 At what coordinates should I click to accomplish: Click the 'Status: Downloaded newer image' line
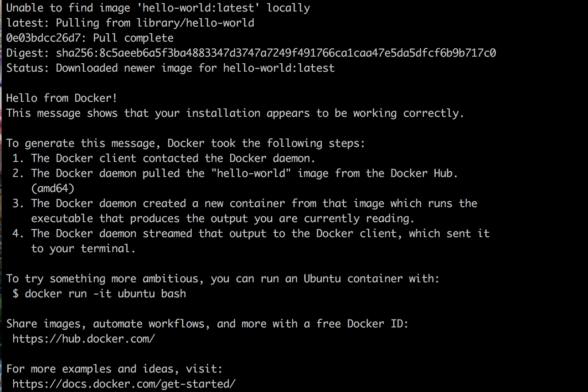[x=170, y=68]
